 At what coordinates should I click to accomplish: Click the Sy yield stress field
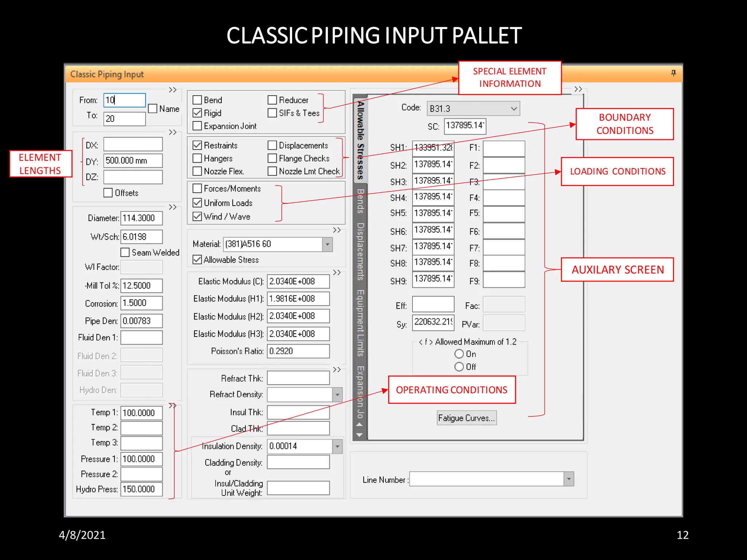[433, 322]
